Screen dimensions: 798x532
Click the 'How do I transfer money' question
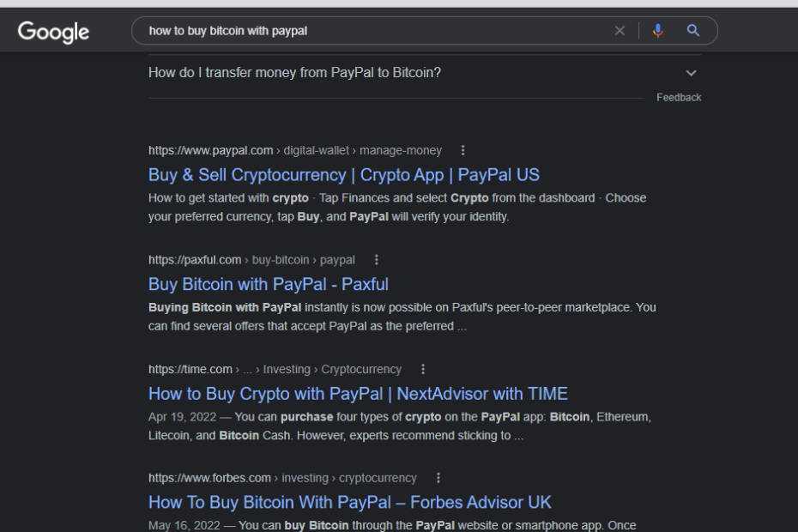294,73
